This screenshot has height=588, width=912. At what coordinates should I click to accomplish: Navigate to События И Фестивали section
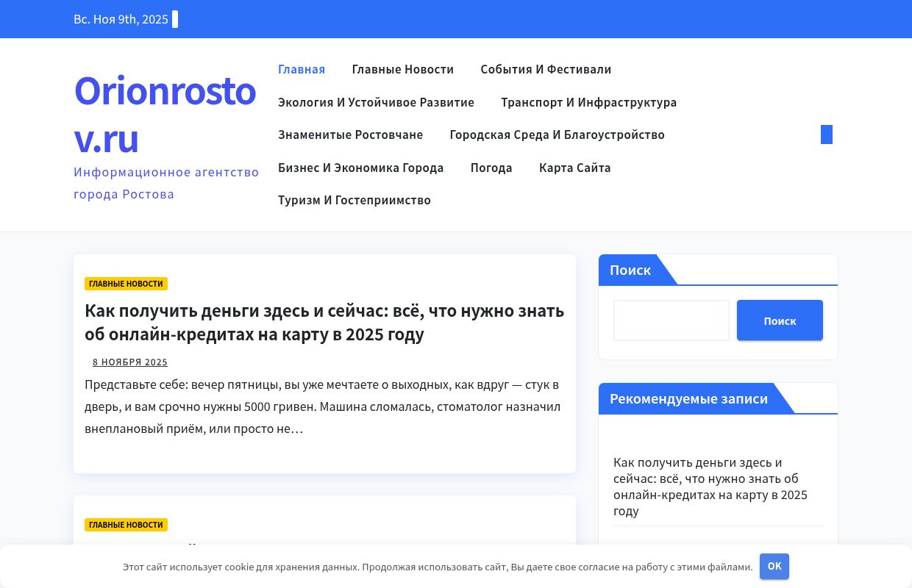[546, 69]
